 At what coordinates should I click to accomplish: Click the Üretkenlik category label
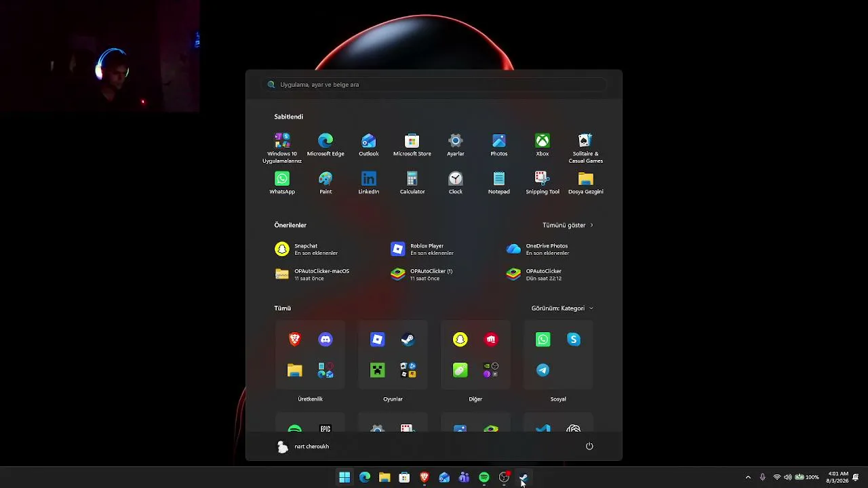click(311, 399)
